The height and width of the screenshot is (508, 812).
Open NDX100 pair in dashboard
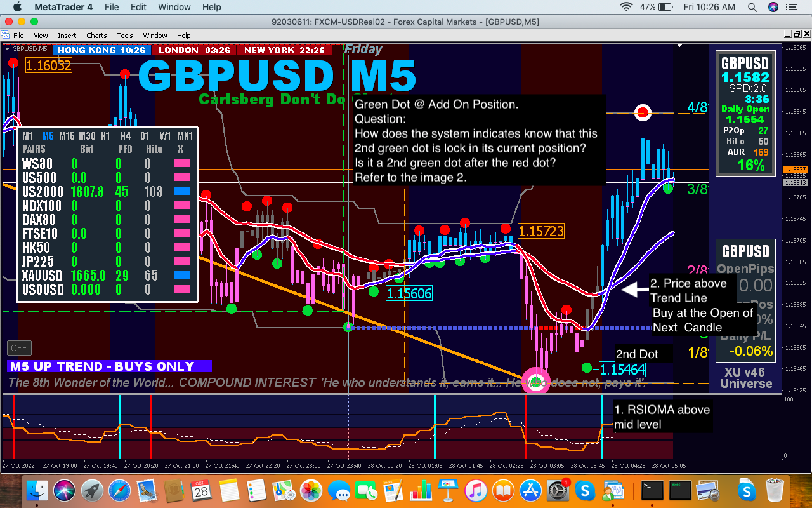[42, 206]
